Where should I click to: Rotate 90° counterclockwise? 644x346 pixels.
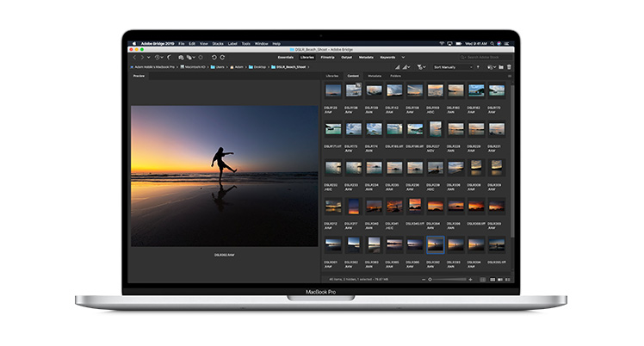(214, 58)
